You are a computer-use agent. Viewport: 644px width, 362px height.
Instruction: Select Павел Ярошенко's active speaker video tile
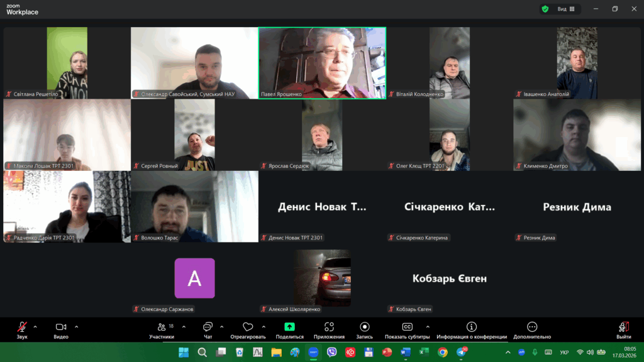(322, 62)
